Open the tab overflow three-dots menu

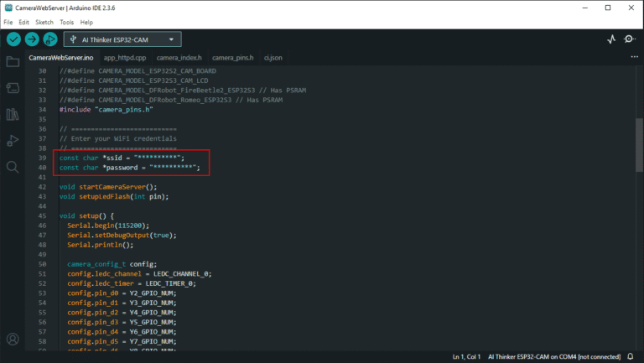pos(634,57)
